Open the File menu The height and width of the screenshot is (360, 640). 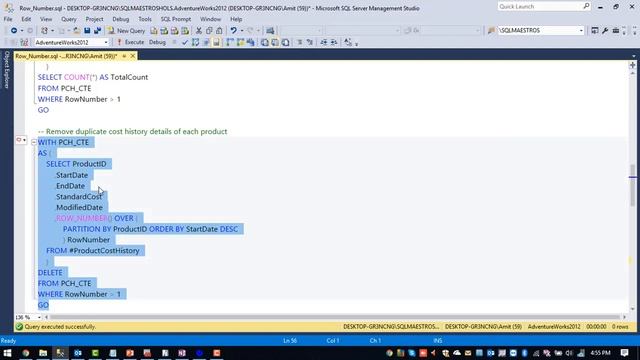tap(8, 19)
